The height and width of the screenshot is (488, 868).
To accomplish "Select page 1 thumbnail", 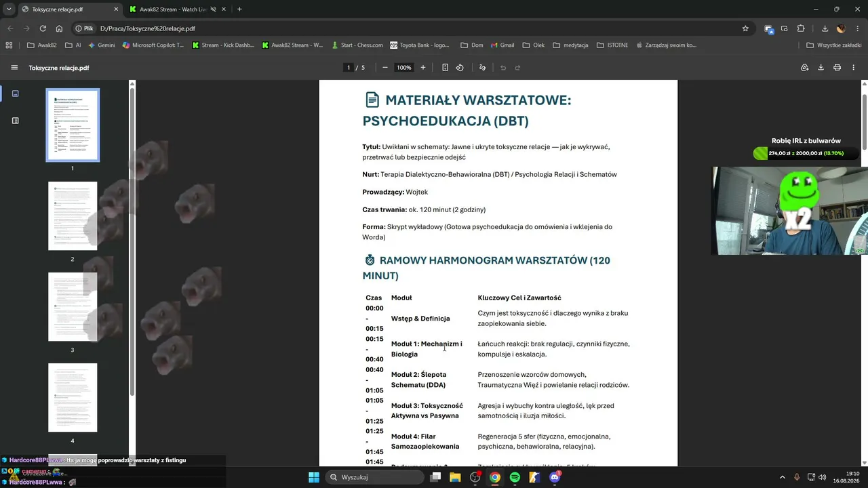I will coord(73,125).
